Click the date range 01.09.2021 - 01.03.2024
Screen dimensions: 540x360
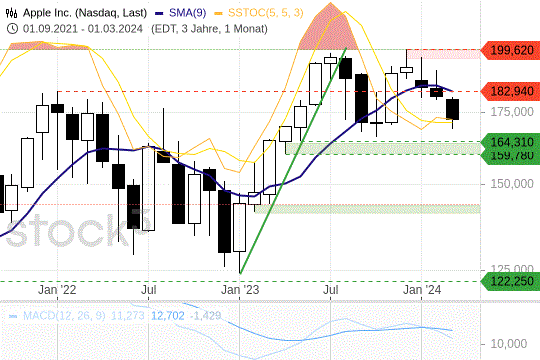(x=83, y=29)
